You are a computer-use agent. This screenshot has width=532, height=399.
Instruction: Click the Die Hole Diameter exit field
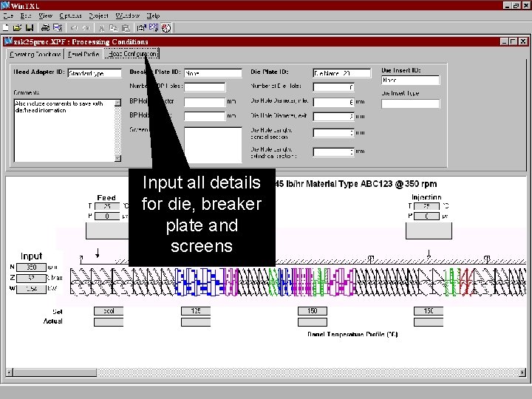coord(333,117)
